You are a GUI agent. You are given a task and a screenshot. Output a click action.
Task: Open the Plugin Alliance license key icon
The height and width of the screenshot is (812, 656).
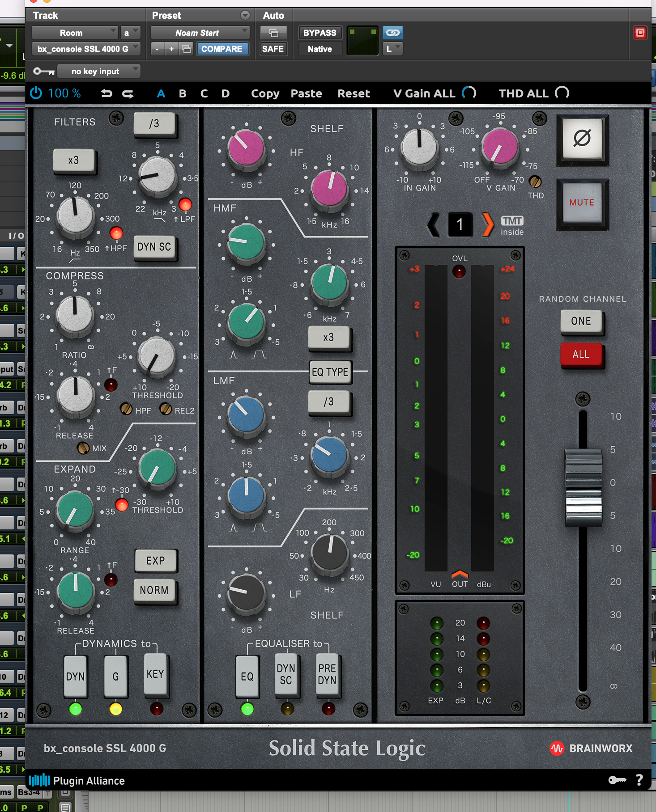617,780
